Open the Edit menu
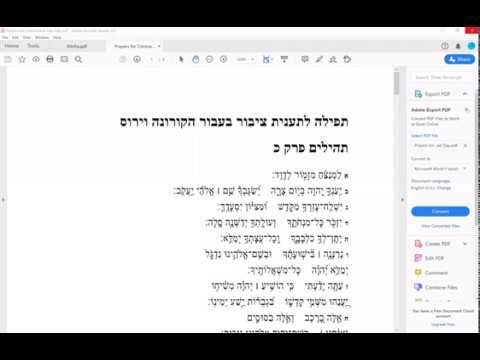Screen dimensions: 480x360 pyautogui.click(x=15, y=38)
